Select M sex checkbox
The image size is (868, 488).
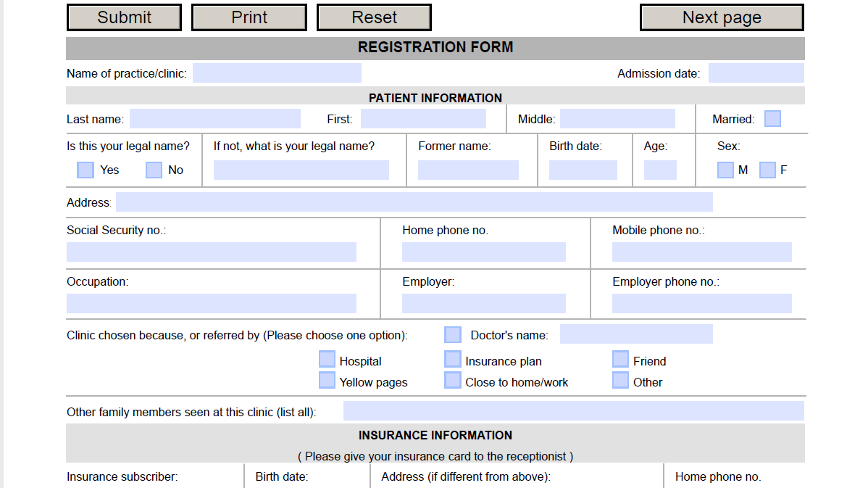click(x=725, y=170)
